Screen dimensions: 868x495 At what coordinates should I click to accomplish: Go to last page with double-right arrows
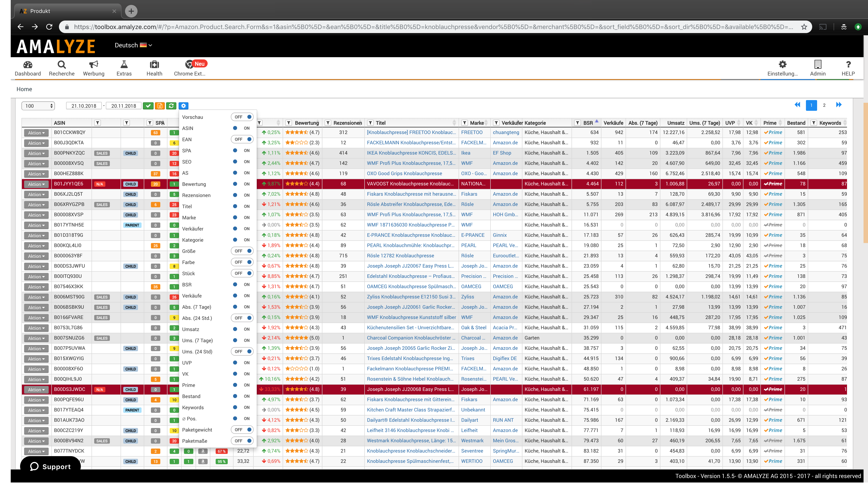839,105
